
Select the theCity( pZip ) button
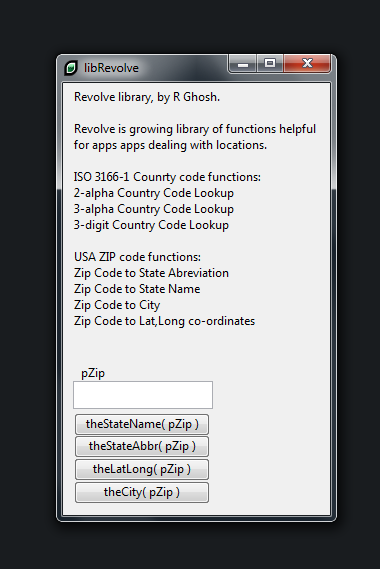point(142,492)
